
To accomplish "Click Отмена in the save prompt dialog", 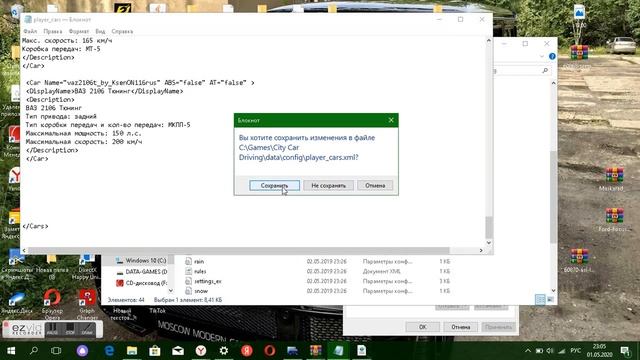I will pos(375,185).
